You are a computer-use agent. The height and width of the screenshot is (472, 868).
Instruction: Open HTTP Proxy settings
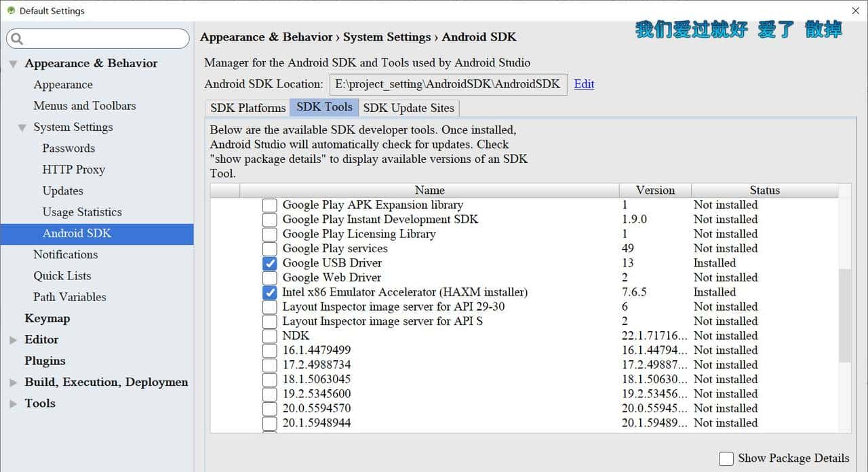pos(73,170)
